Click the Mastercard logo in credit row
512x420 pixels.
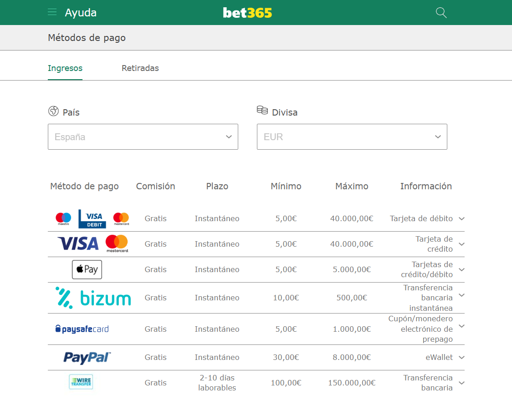pyautogui.click(x=117, y=243)
